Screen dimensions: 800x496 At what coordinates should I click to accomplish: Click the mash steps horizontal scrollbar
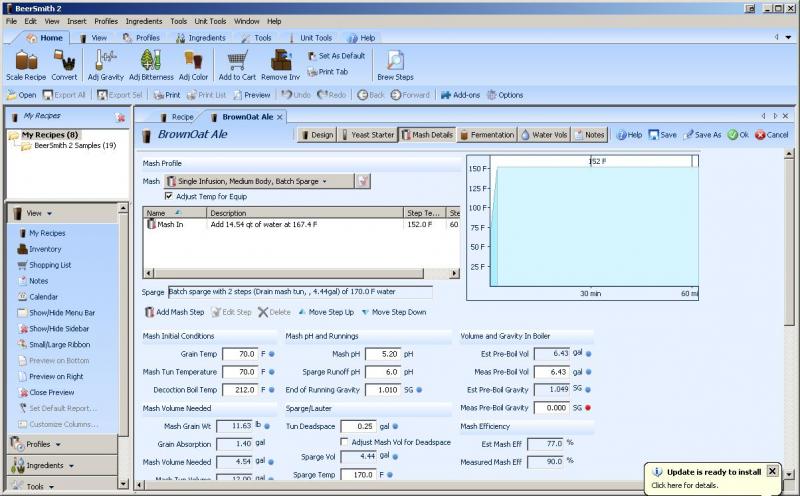click(302, 274)
